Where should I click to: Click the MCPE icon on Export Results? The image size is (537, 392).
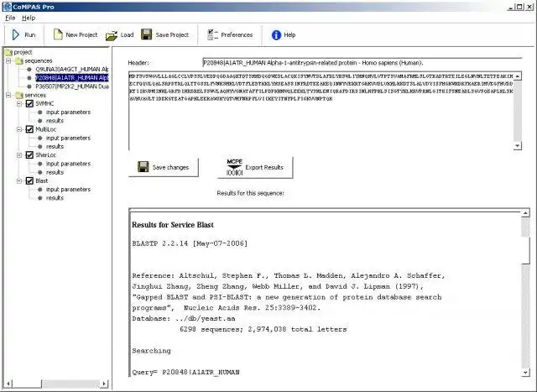click(235, 167)
